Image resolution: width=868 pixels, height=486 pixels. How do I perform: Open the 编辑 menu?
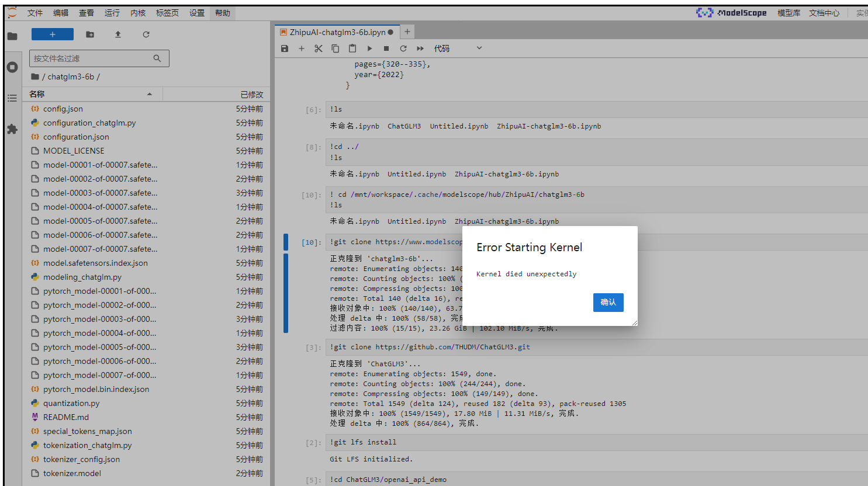tap(61, 13)
